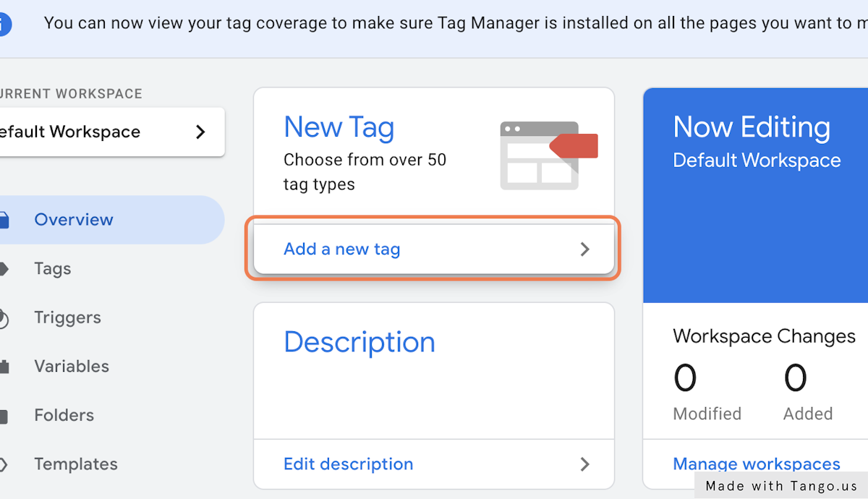Open Manage workspaces link

click(x=757, y=464)
